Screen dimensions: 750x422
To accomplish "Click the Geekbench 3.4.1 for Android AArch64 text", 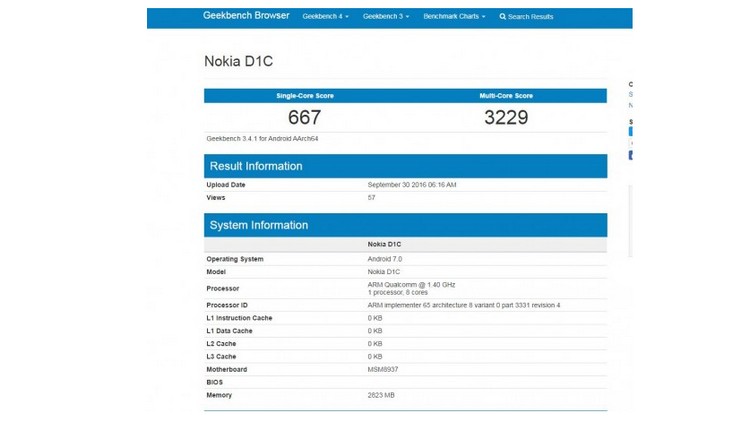I will coord(262,139).
